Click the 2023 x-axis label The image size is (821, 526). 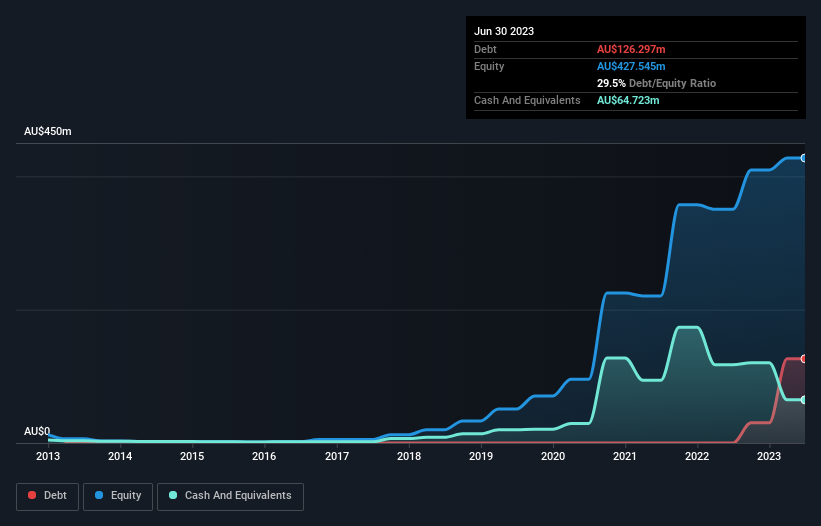[x=769, y=456]
